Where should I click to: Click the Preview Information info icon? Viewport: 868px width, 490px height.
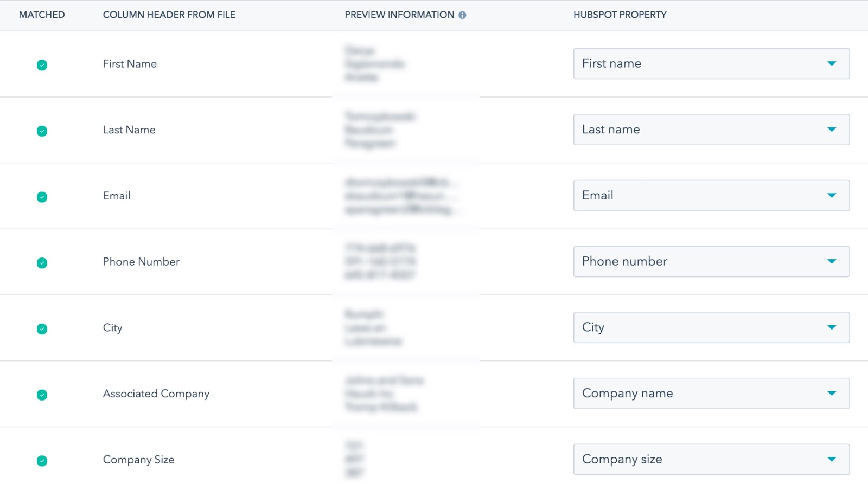[x=462, y=15]
